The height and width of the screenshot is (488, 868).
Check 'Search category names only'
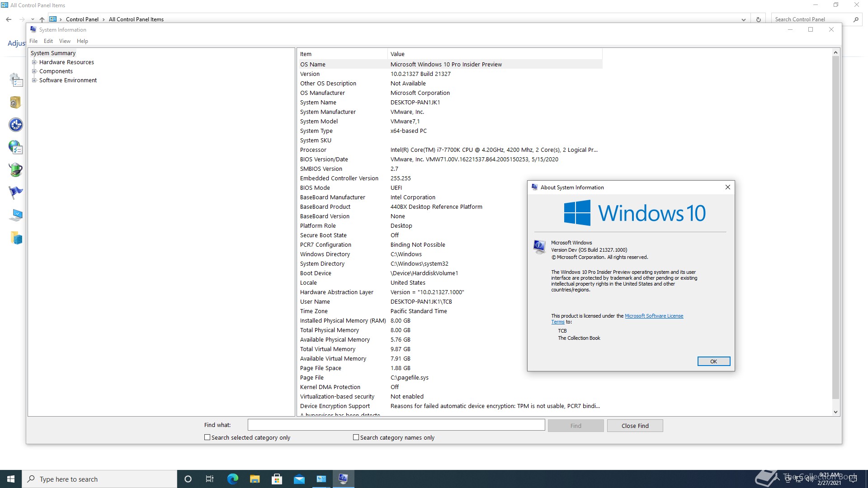tap(356, 437)
